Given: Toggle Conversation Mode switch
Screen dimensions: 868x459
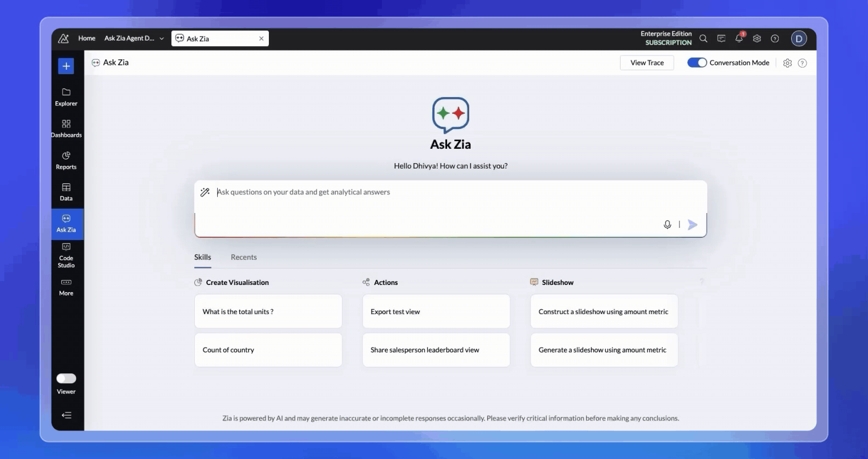Looking at the screenshot, I should [697, 63].
